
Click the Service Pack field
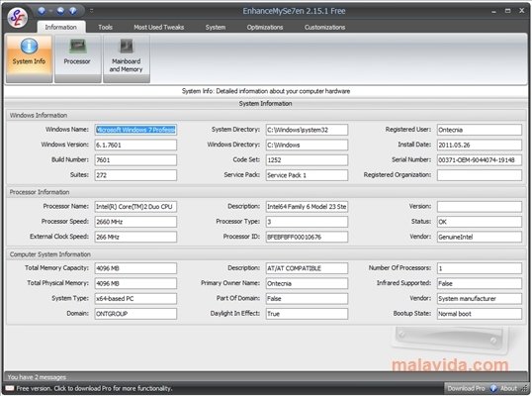pos(307,175)
